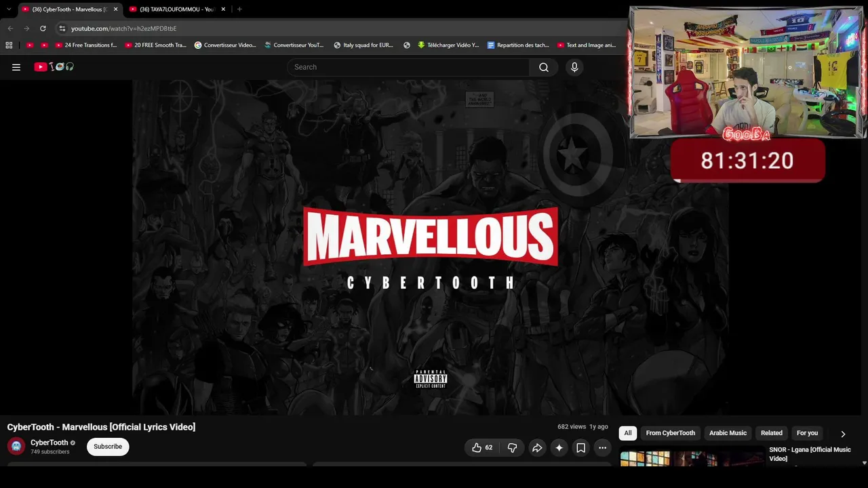Viewport: 868px width, 488px height.
Task: Switch to the CyberTooth - Marvellous tab
Action: [x=70, y=9]
